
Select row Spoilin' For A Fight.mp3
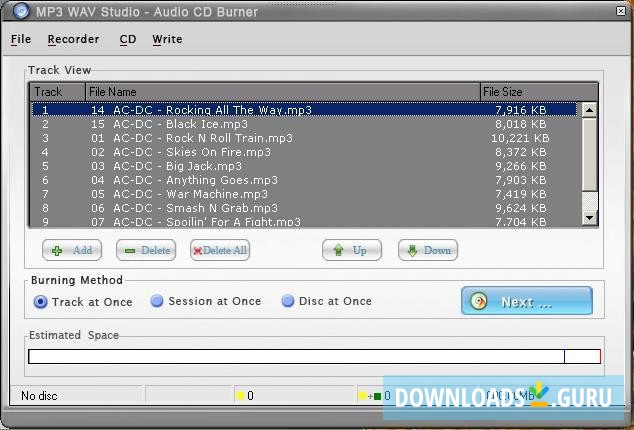click(x=304, y=221)
